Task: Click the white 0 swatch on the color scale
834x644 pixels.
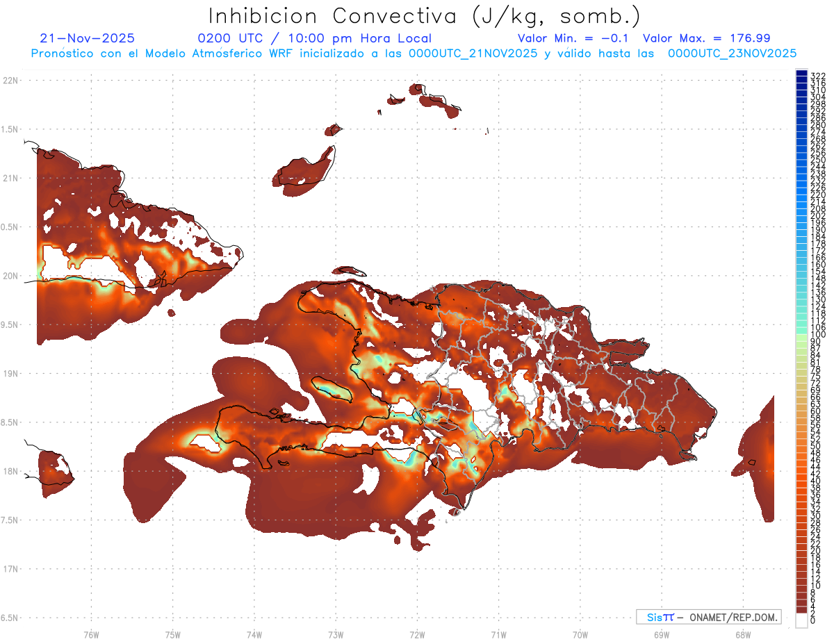Action: (x=801, y=620)
